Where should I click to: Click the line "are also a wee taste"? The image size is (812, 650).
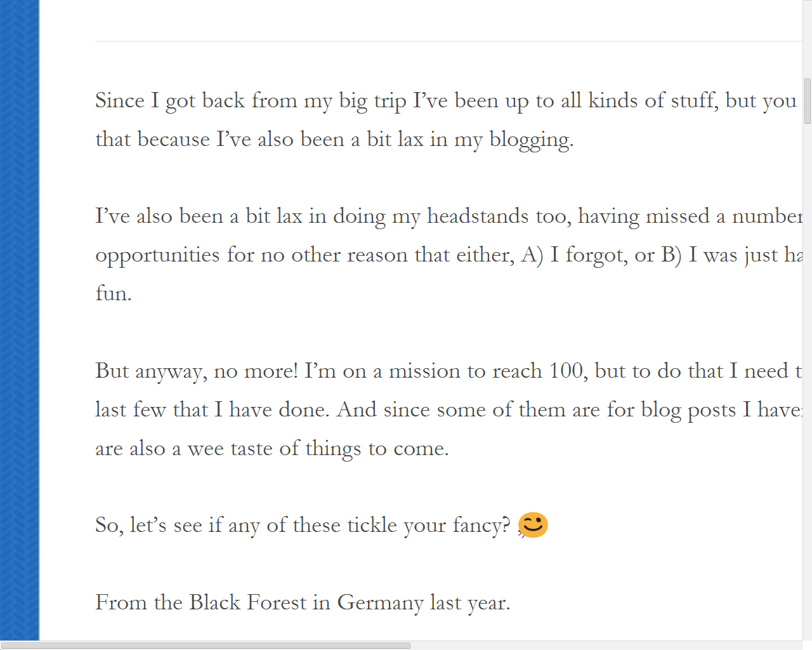click(272, 449)
